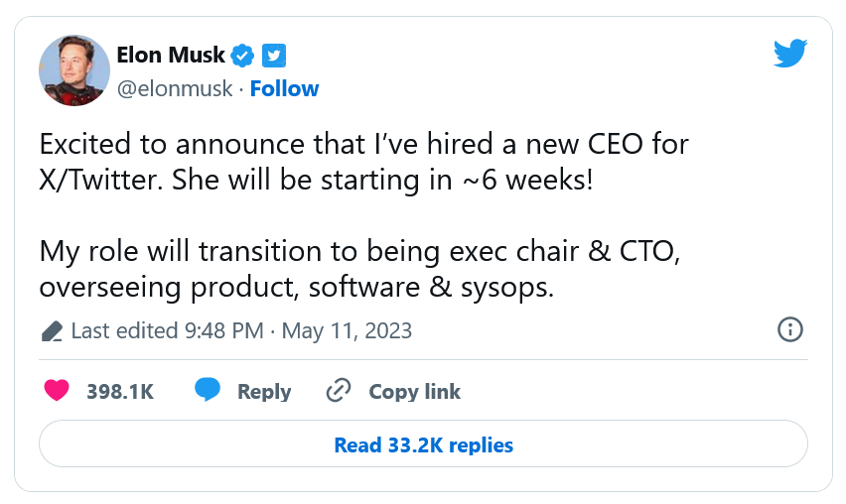The width and height of the screenshot is (846, 504).
Task: Click the Reply text label
Action: (x=264, y=391)
